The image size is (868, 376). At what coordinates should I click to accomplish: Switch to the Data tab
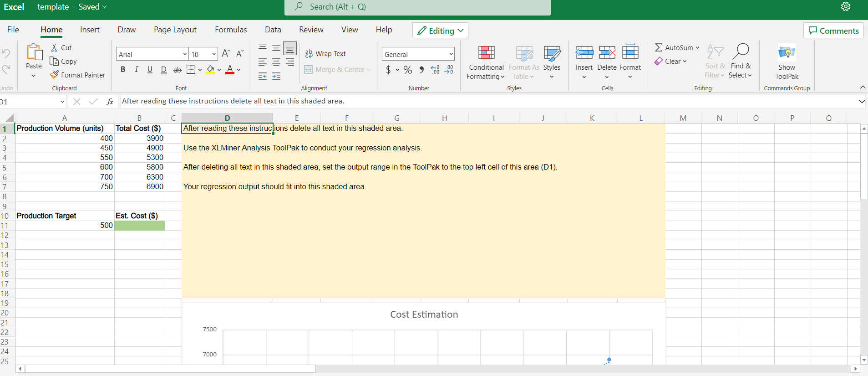[x=273, y=30]
